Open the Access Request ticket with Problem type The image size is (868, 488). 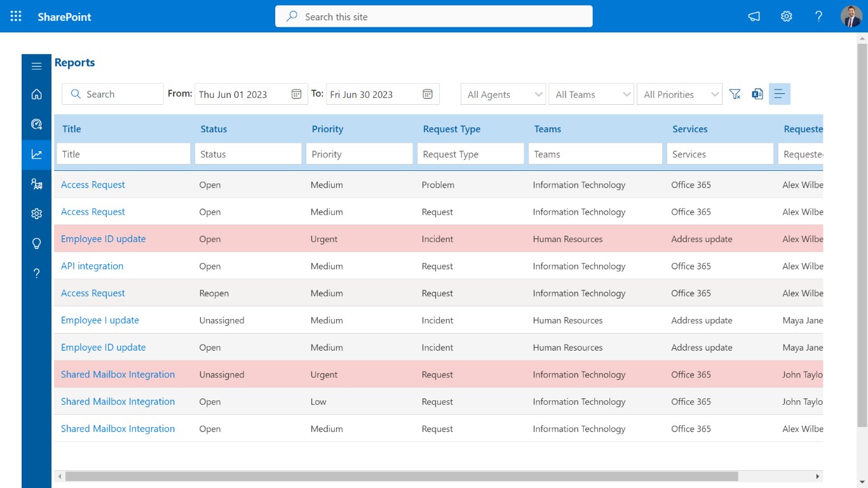point(93,185)
